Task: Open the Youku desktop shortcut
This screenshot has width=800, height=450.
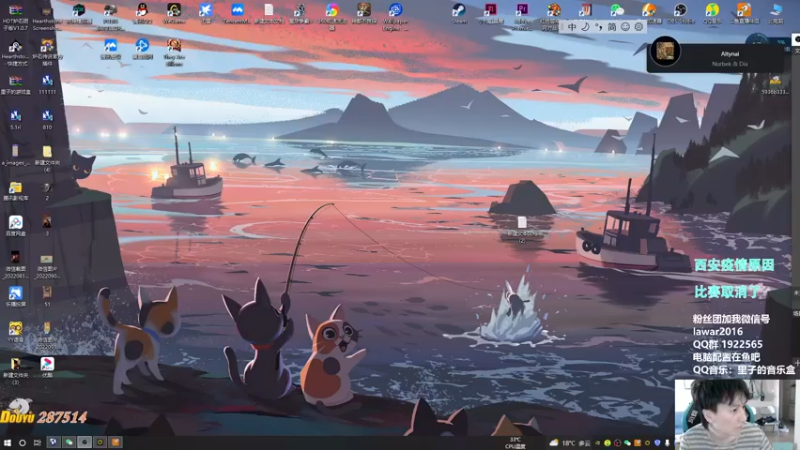Action: point(47,364)
